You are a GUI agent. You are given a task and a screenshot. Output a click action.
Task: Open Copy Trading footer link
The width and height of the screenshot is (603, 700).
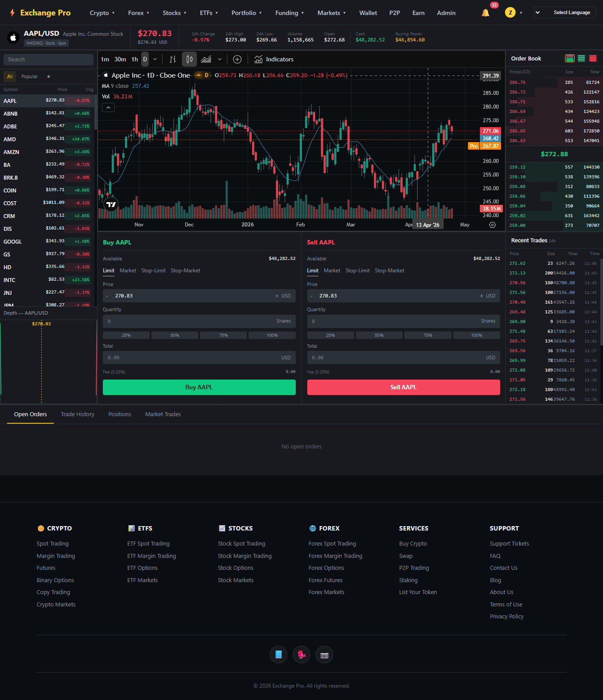coord(53,592)
